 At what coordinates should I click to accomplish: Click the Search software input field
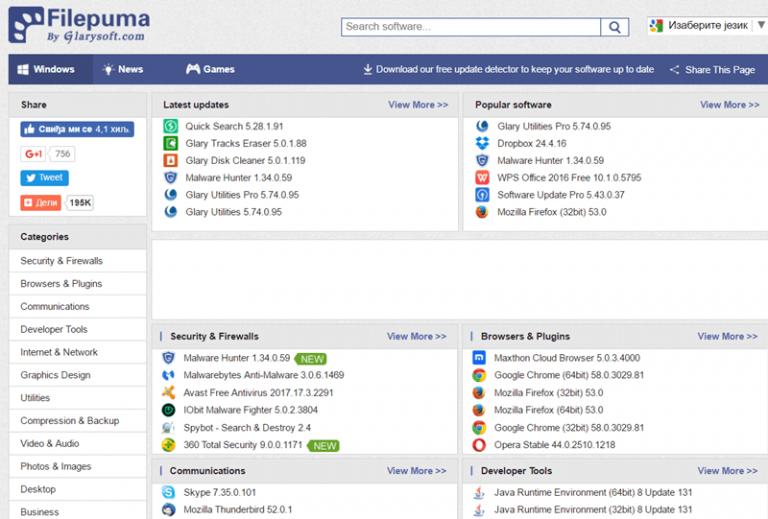click(x=471, y=27)
